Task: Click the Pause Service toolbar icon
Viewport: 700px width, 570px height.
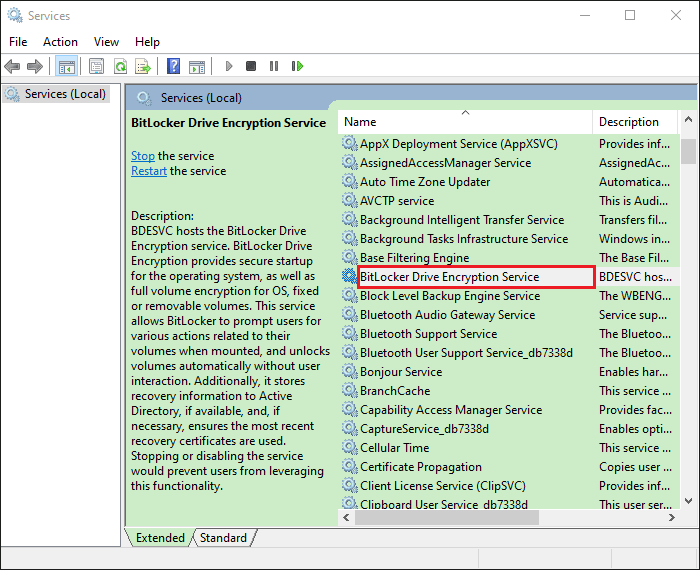Action: point(274,67)
